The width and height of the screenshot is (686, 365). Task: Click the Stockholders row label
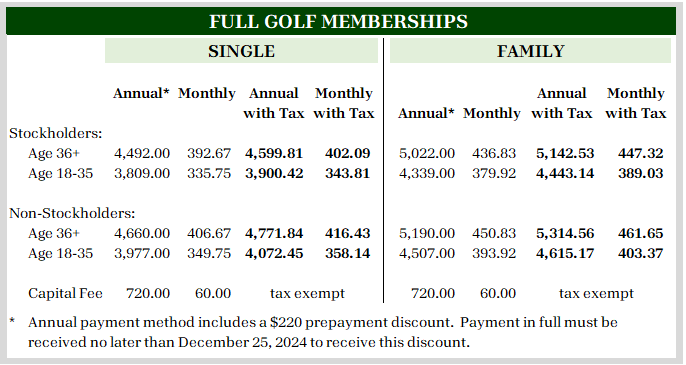click(x=56, y=133)
